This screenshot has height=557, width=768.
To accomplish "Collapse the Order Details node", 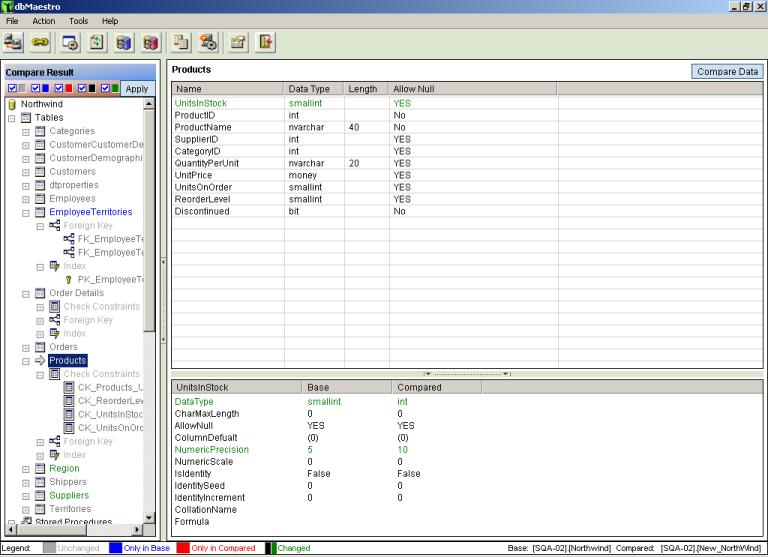I will point(26,294).
